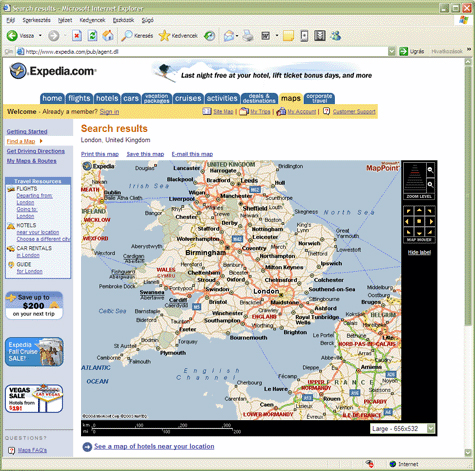Click the Maps FAQs question icon
Viewport: 475px width, 471px height.
12,450
